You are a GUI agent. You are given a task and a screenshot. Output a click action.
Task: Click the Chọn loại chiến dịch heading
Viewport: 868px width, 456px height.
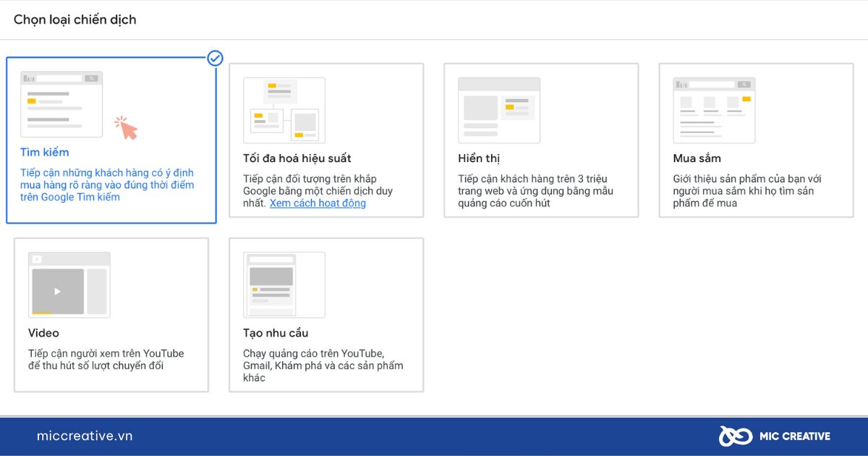click(x=75, y=20)
